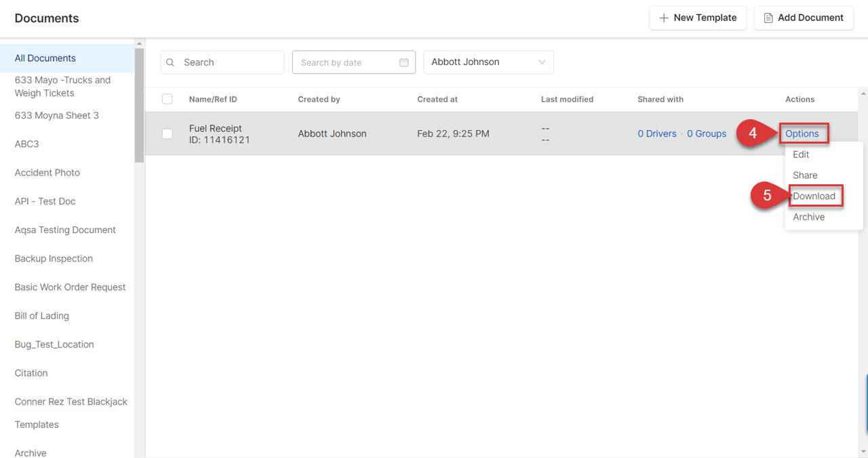Click the plus icon on New Template
This screenshot has width=868, height=458.
coord(664,18)
